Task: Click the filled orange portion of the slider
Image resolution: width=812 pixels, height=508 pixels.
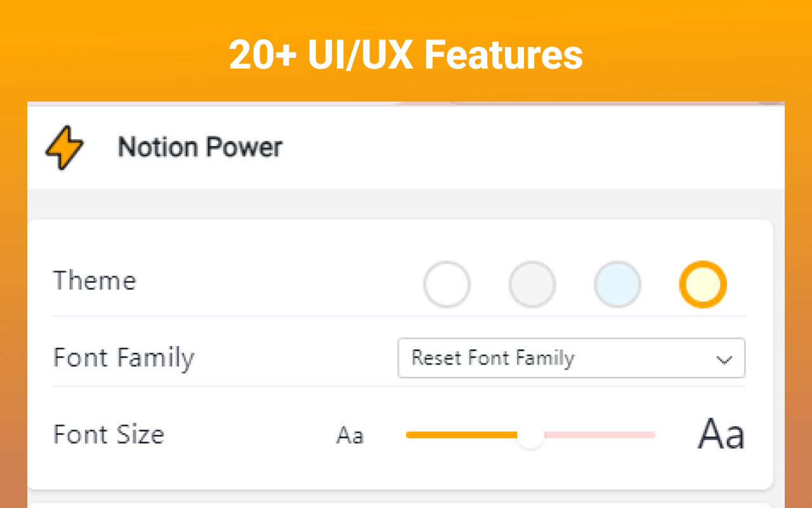Action: tap(463, 435)
